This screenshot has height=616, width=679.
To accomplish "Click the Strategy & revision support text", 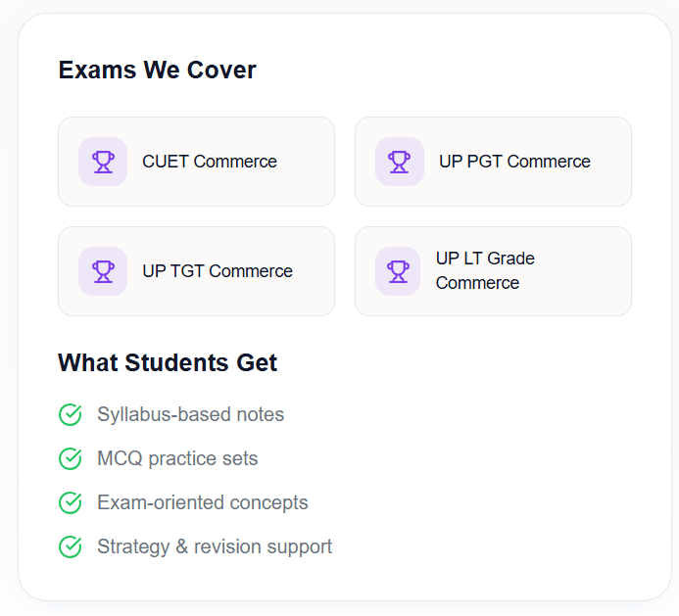I will [215, 546].
